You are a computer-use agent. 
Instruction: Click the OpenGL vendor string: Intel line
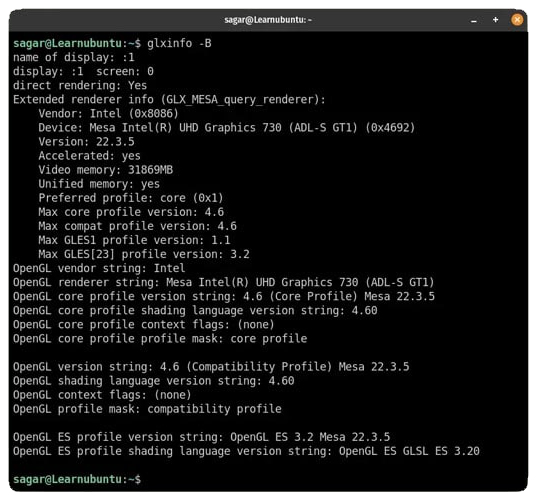[x=99, y=268]
